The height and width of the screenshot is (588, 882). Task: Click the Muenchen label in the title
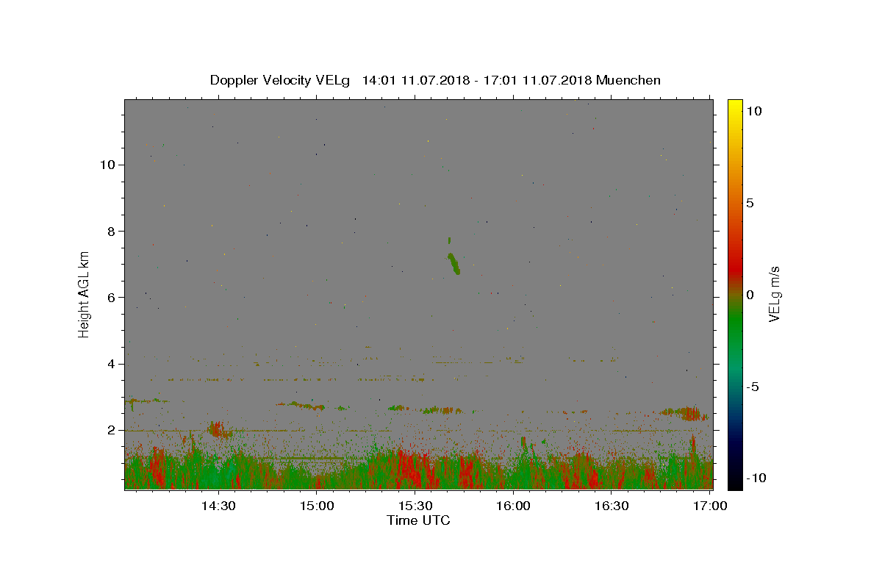pos(628,80)
